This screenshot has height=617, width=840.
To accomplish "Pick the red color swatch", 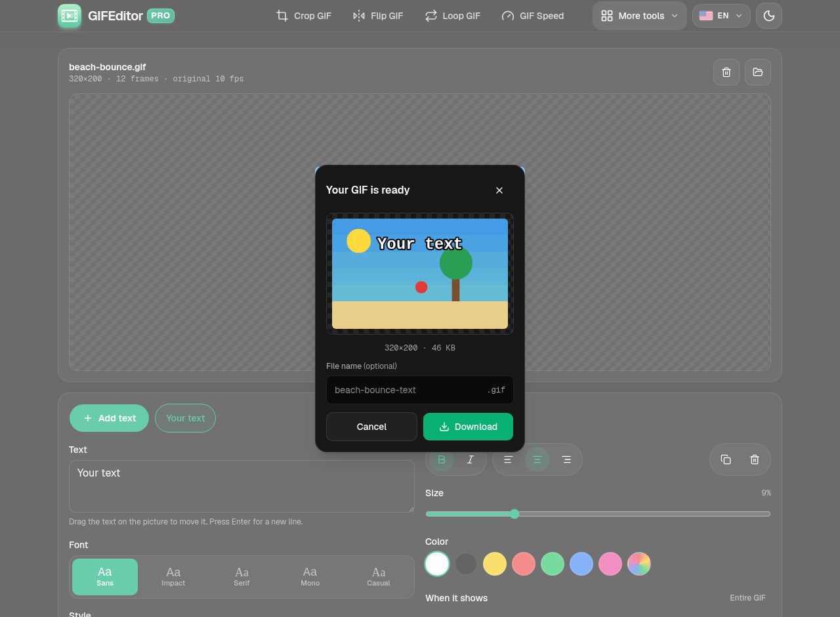I will point(524,564).
